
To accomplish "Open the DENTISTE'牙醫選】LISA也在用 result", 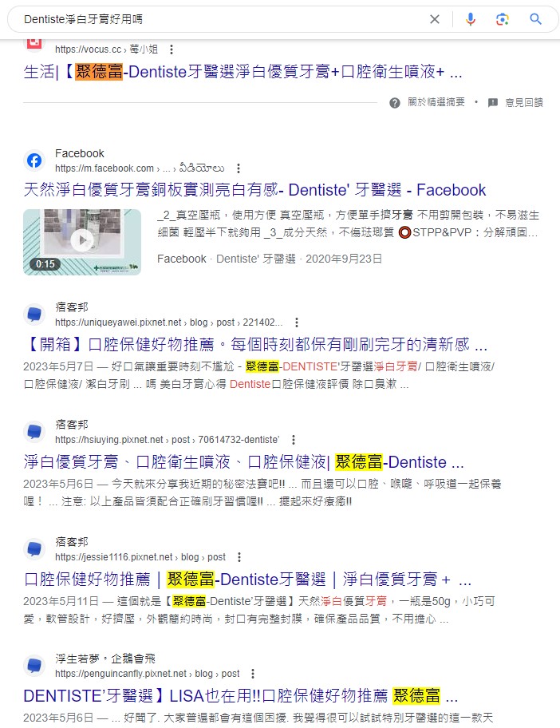I will click(x=241, y=696).
